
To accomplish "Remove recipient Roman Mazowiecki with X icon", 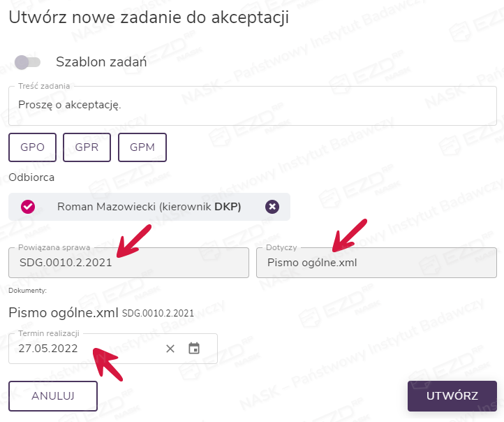I will point(272,207).
